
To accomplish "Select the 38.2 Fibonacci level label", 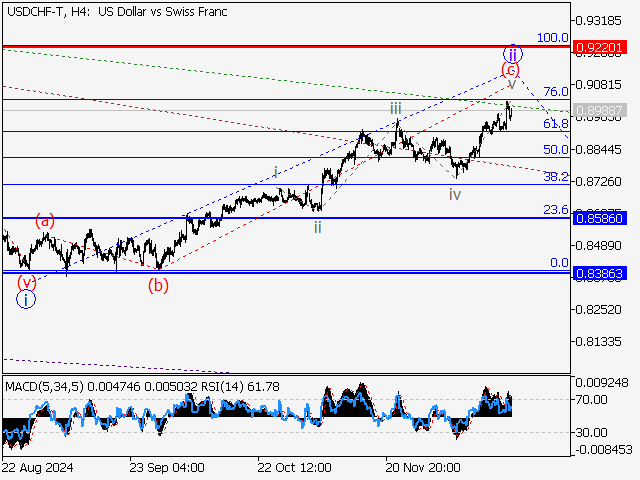I will click(555, 177).
